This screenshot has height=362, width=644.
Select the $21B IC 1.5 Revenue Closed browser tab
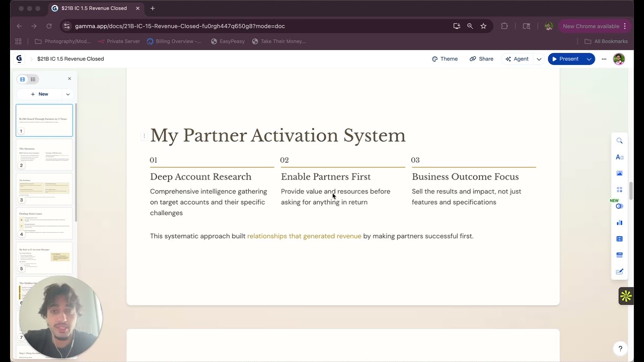pos(95,8)
